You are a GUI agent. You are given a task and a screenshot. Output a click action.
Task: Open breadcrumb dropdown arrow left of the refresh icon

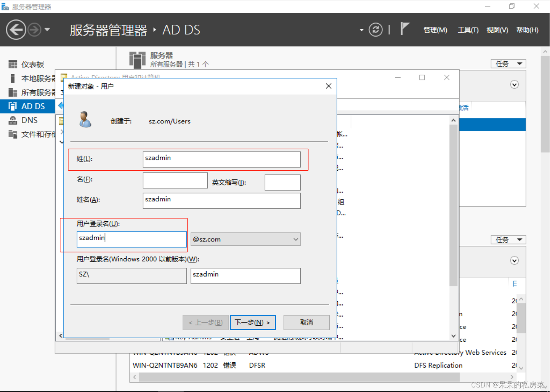[x=361, y=30]
